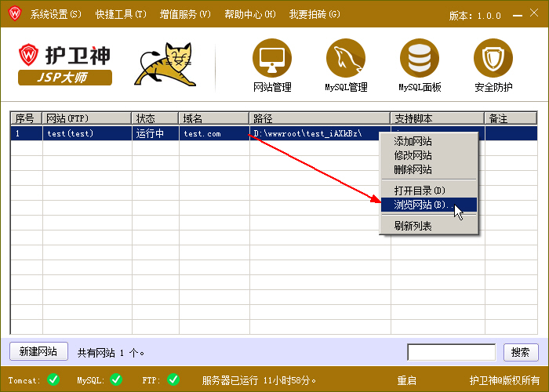This screenshot has width=549, height=392.
Task: Click the FTP: status label
Action: tap(151, 380)
